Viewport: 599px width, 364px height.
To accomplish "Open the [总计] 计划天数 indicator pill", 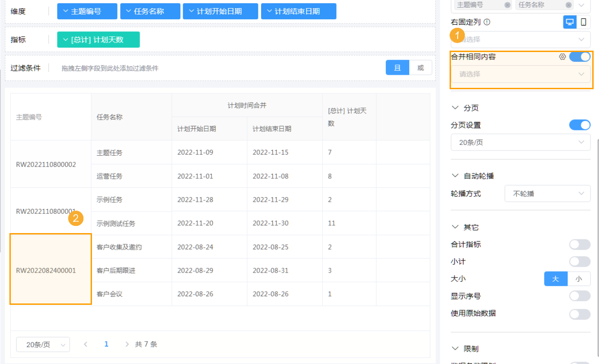I will click(x=98, y=39).
